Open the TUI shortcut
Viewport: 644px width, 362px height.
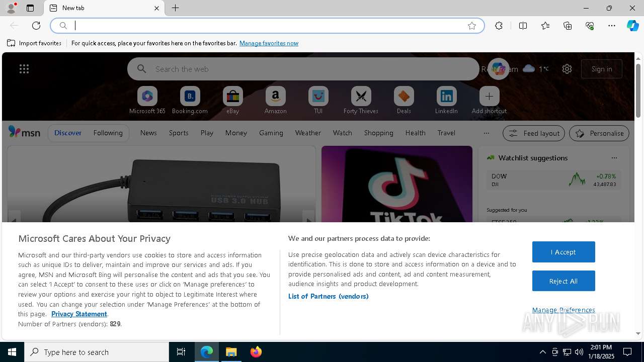click(318, 100)
